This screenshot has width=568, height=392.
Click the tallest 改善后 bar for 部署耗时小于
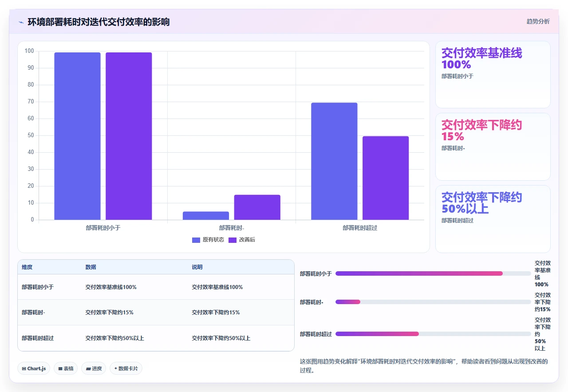coord(129,136)
